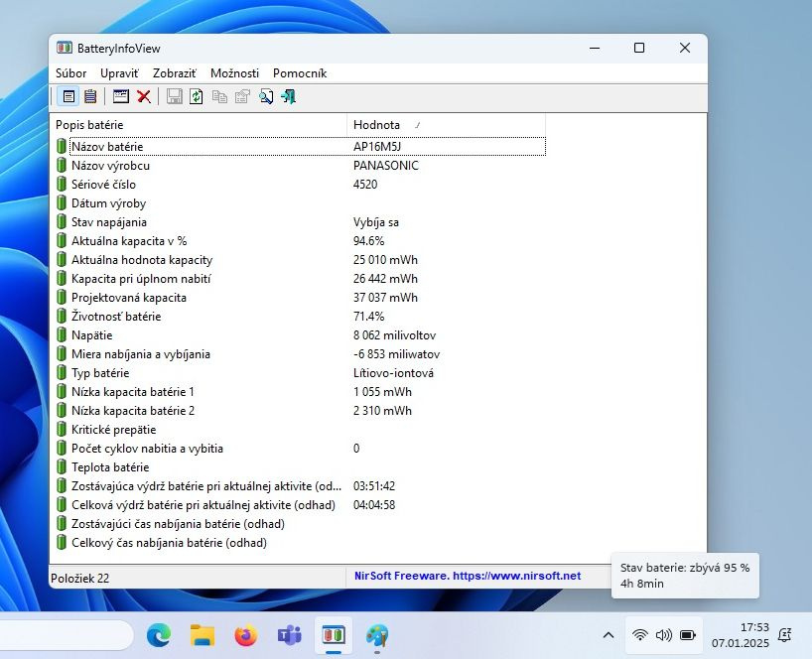Image resolution: width=812 pixels, height=659 pixels.
Task: Open the Properties toolbar icon
Action: tap(242, 96)
